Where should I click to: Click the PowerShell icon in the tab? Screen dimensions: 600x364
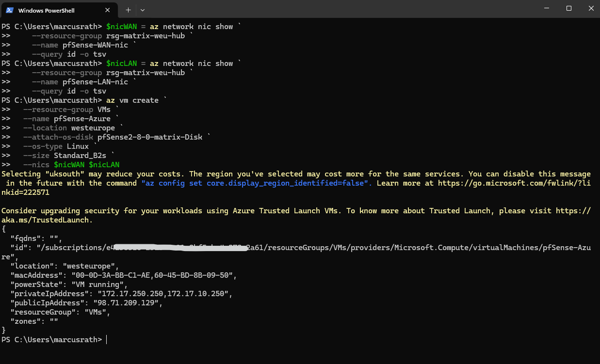(9, 10)
